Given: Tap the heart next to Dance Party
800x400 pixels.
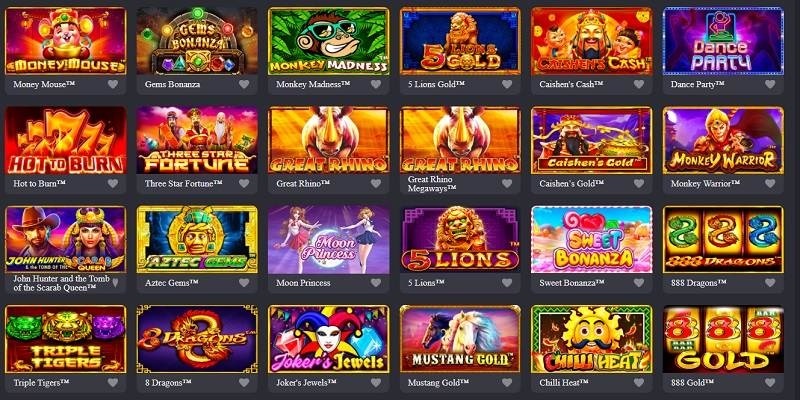Looking at the screenshot, I should (x=770, y=84).
